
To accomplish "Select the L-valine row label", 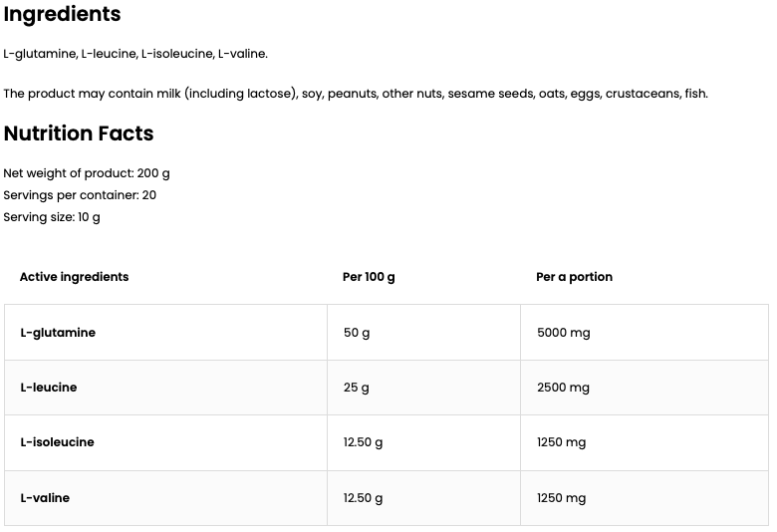I will pos(45,498).
